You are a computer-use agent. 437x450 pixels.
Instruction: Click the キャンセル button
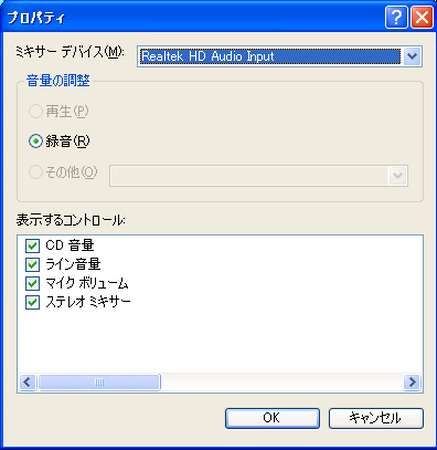(x=376, y=418)
